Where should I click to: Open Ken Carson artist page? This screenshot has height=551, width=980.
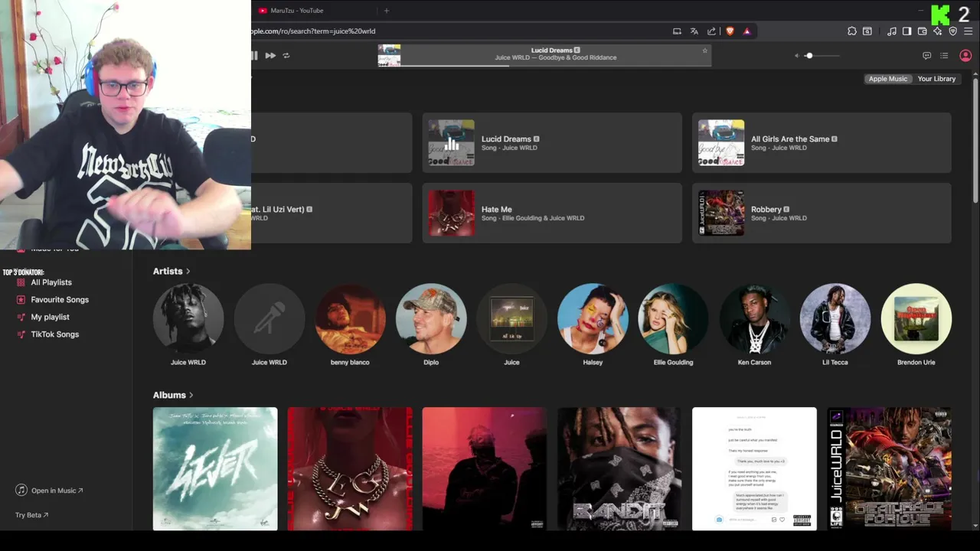(754, 319)
